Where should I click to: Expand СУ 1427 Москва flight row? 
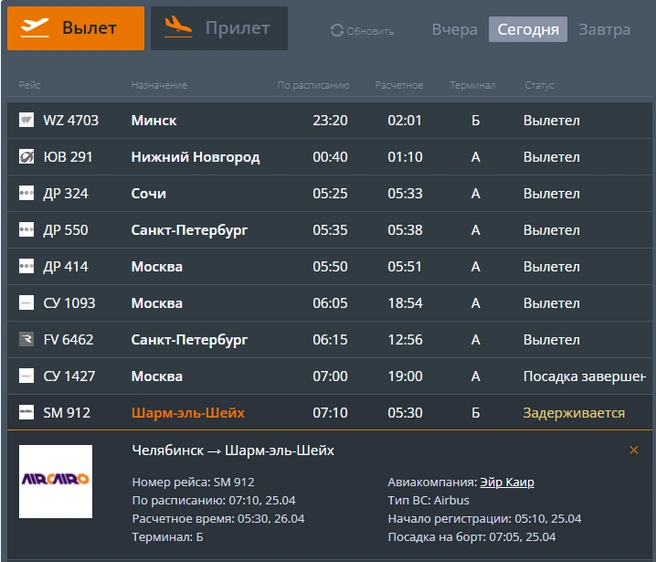(x=330, y=376)
